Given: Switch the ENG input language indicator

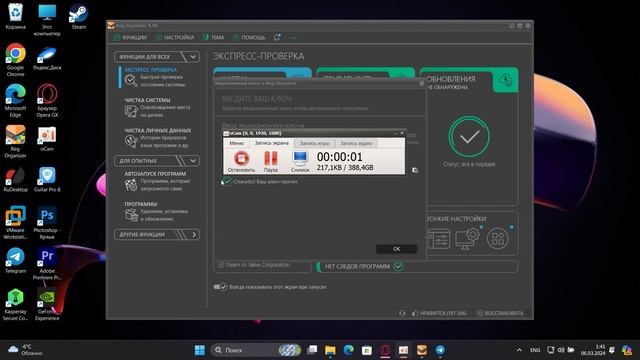Looking at the screenshot, I should [535, 350].
